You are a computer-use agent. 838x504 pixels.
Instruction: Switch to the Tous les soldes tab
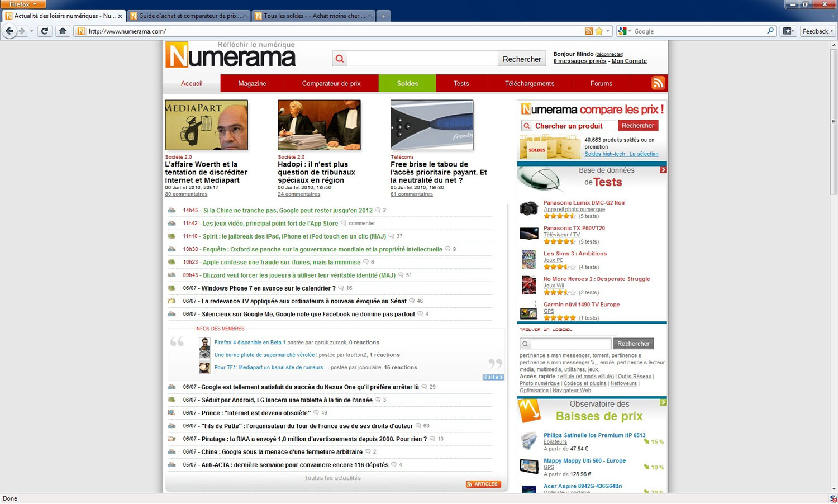[313, 16]
